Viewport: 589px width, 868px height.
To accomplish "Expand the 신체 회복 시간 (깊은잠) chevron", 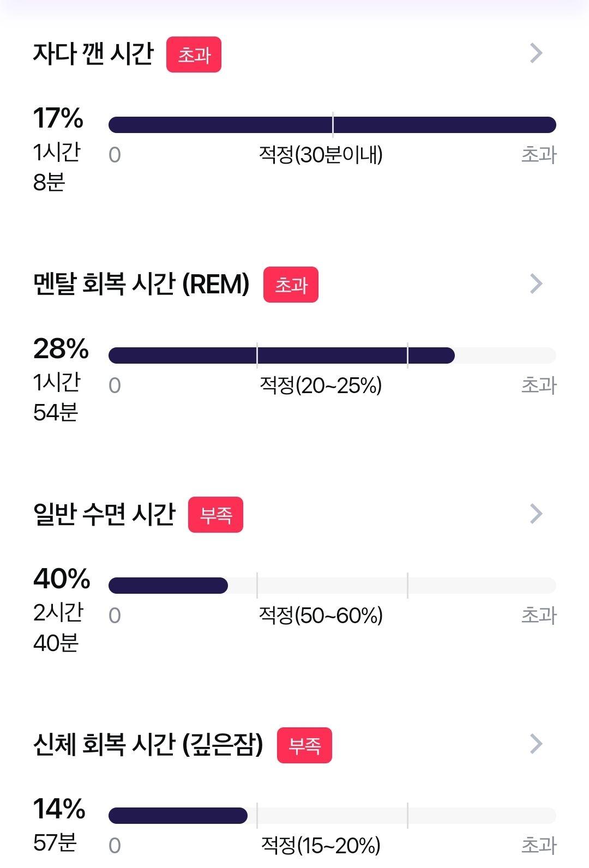I will [536, 744].
